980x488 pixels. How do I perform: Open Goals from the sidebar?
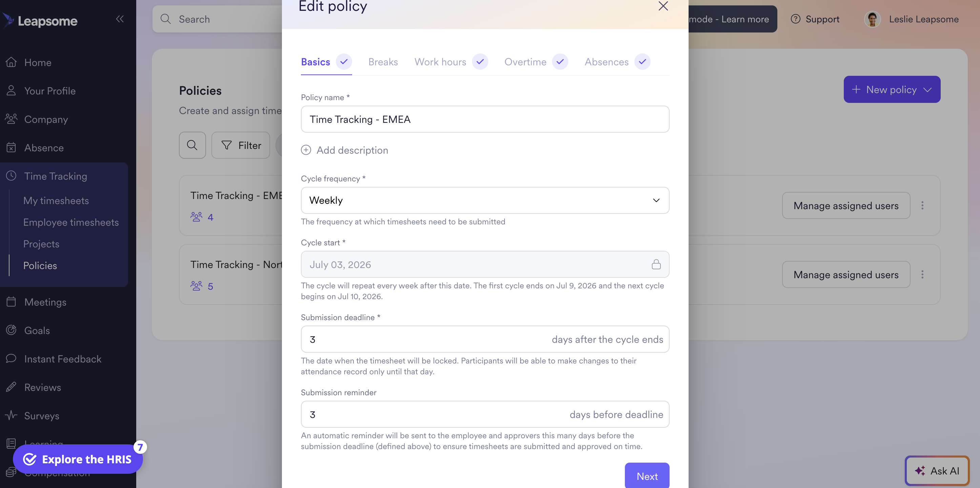[x=37, y=330]
